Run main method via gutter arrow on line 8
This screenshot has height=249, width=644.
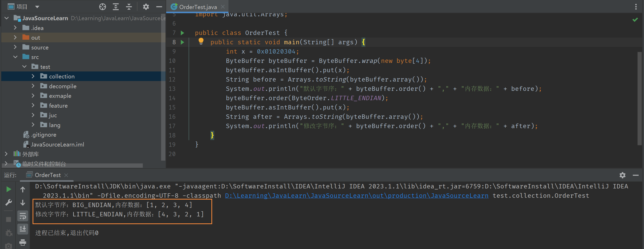tap(182, 42)
